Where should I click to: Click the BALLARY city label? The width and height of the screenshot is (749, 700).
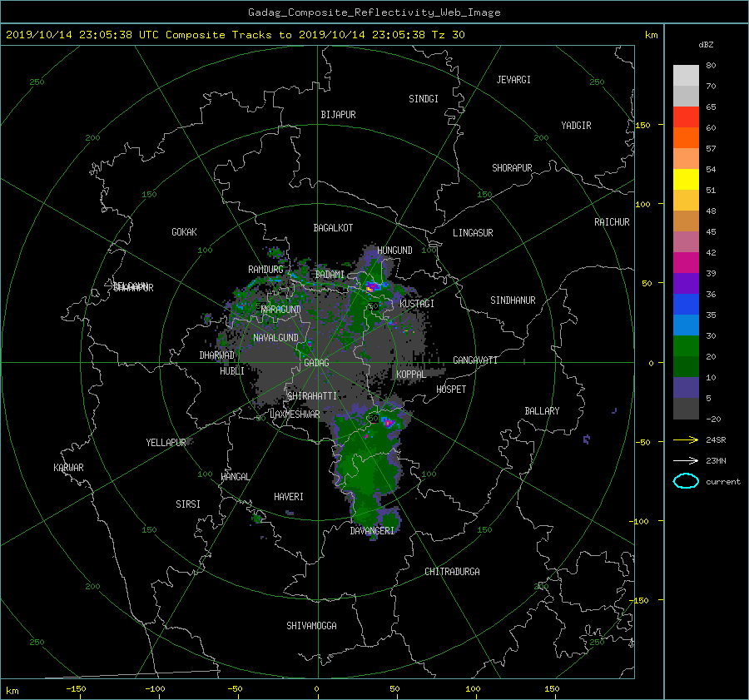pos(542,411)
